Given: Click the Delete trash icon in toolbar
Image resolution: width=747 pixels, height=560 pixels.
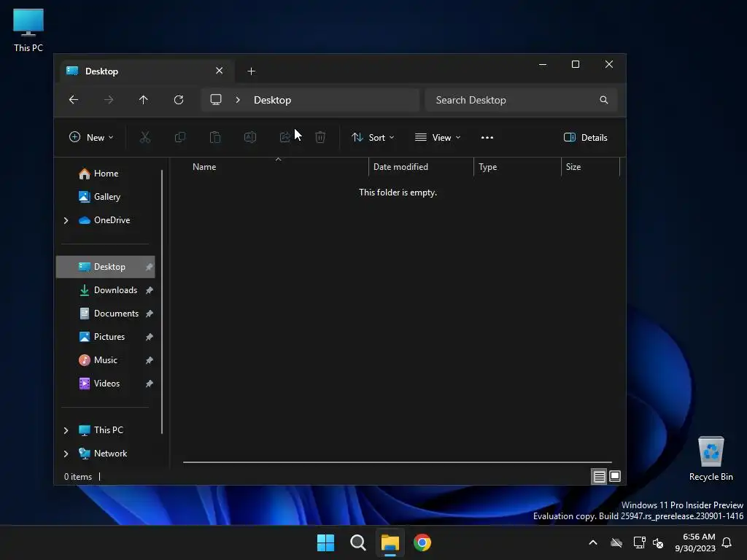Looking at the screenshot, I should (320, 138).
